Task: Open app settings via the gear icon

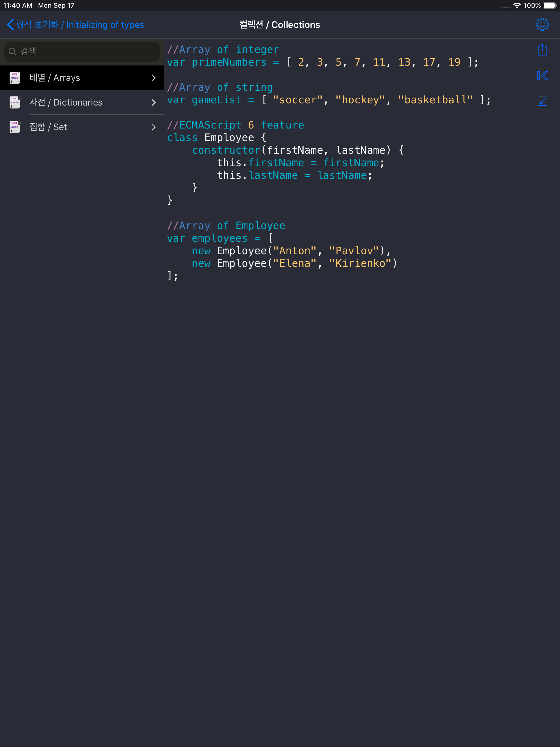Action: [x=542, y=24]
